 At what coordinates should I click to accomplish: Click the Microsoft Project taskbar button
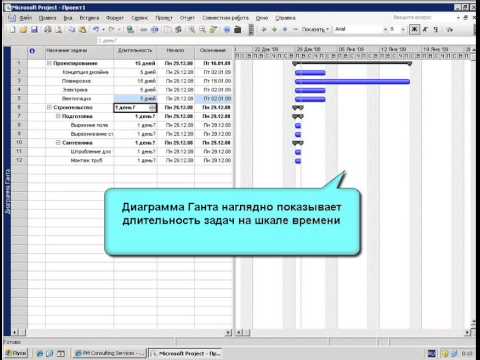185,353
